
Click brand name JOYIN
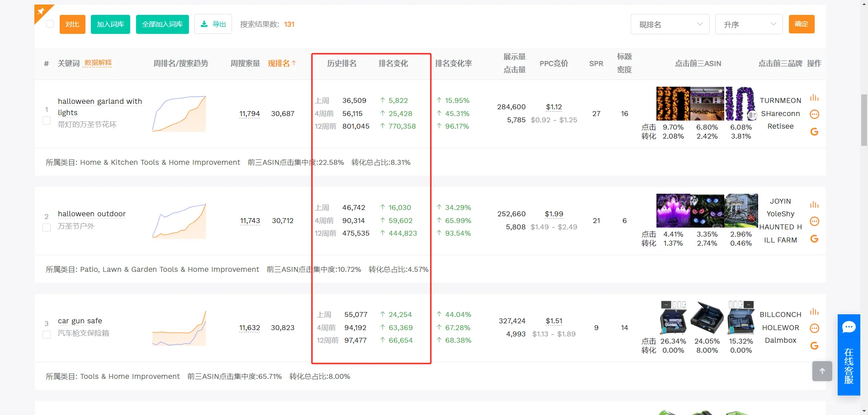pos(780,201)
